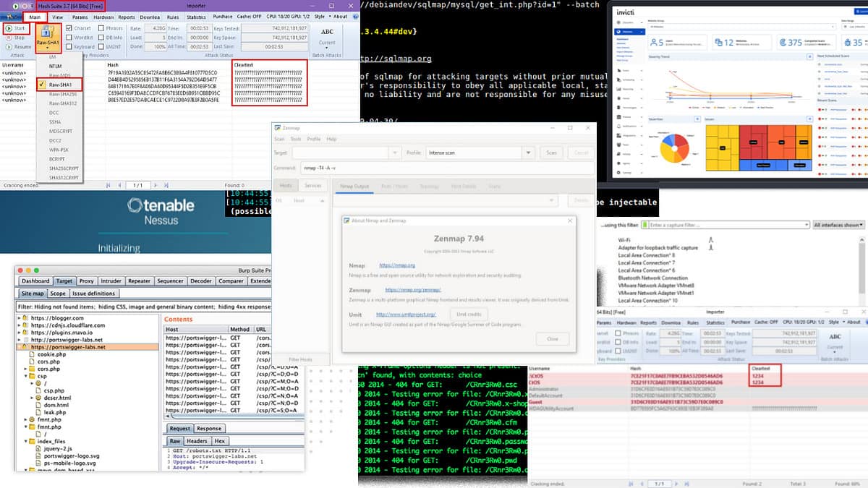Click the 100% Done progress indicator

click(x=158, y=46)
